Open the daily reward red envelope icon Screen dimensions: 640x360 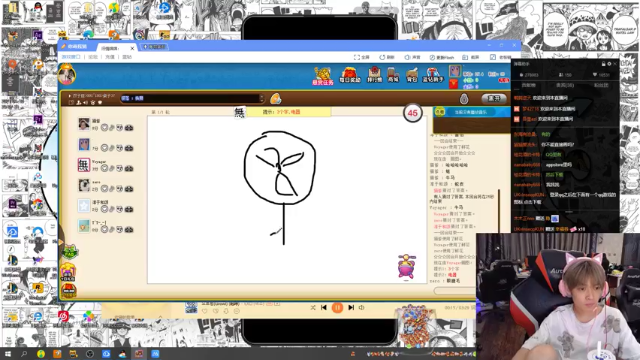click(x=350, y=75)
